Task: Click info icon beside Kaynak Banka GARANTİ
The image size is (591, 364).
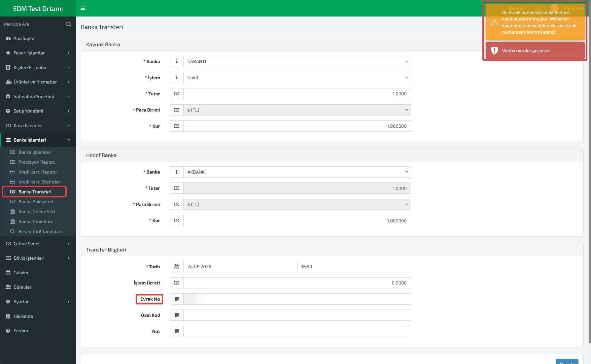Action: click(x=177, y=61)
